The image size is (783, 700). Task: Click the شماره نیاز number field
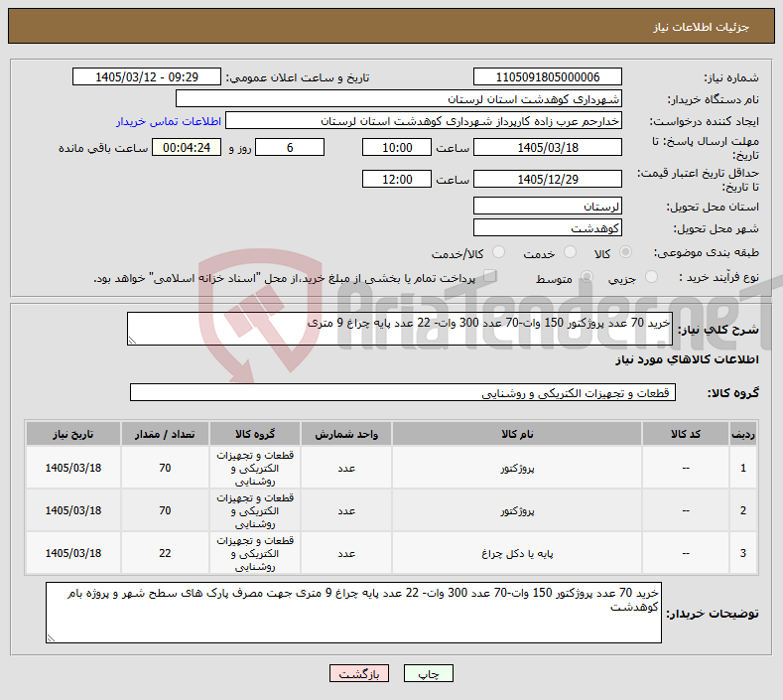(x=547, y=76)
